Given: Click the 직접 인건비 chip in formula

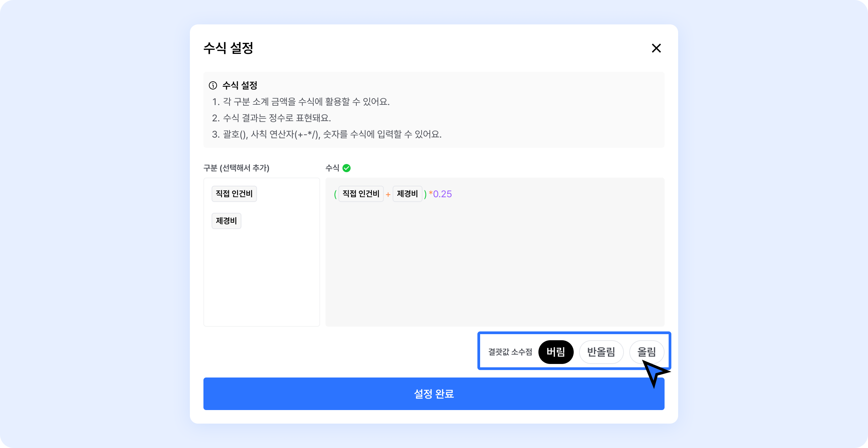Looking at the screenshot, I should (x=361, y=194).
